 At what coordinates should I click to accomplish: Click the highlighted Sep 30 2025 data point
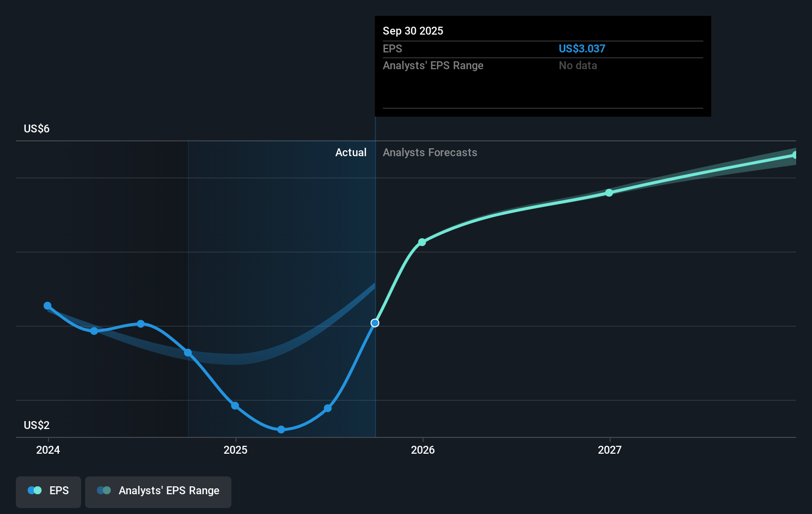click(x=374, y=323)
